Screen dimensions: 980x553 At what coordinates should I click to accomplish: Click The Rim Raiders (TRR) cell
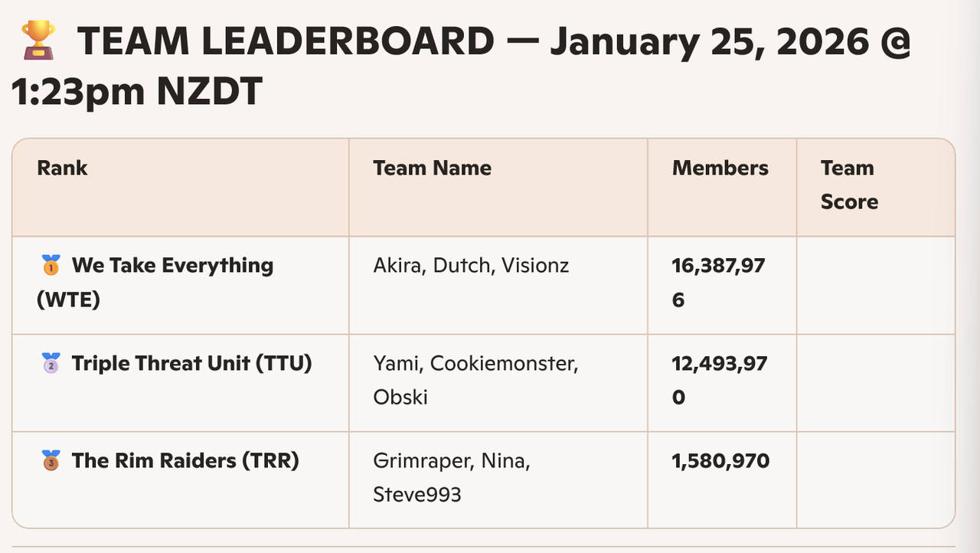click(185, 461)
